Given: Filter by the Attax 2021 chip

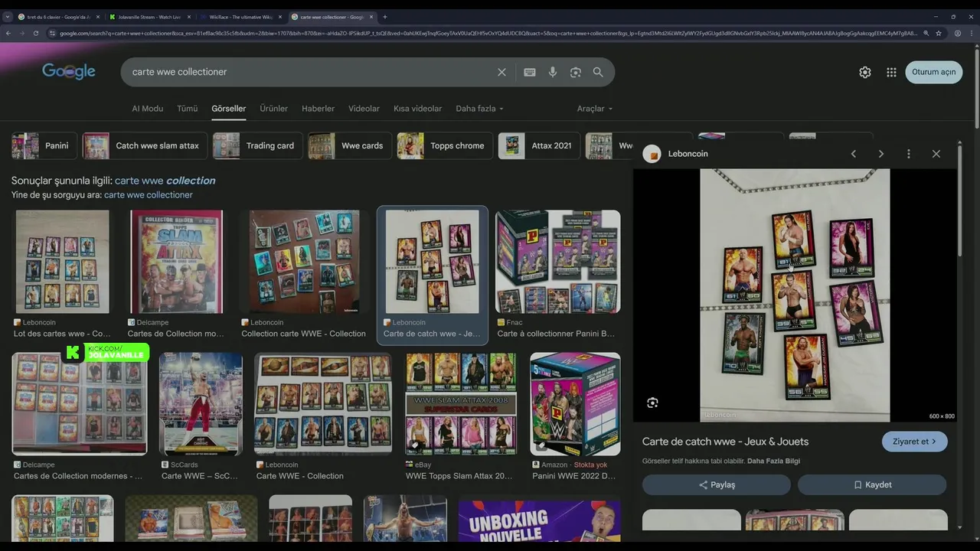Looking at the screenshot, I should click(540, 145).
